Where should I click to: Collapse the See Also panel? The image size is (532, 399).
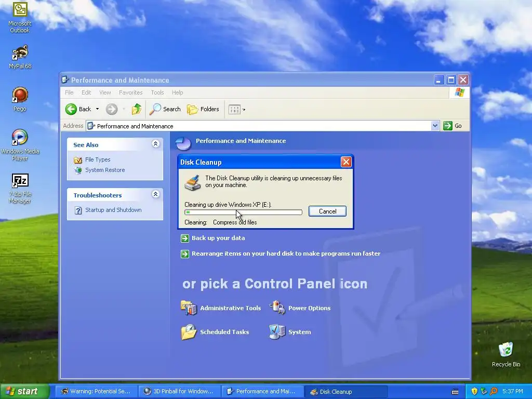[155, 144]
